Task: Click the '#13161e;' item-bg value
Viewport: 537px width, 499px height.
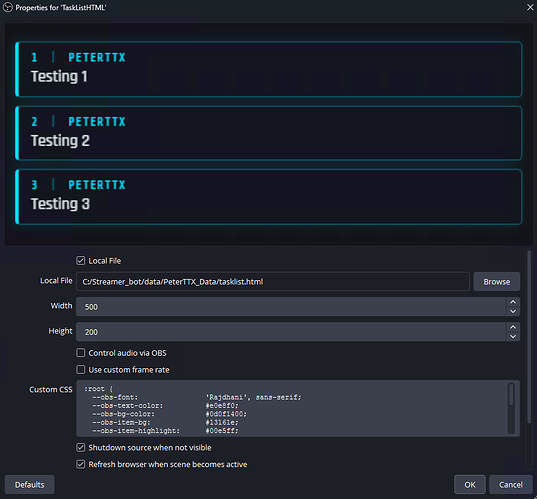Action: (222, 422)
